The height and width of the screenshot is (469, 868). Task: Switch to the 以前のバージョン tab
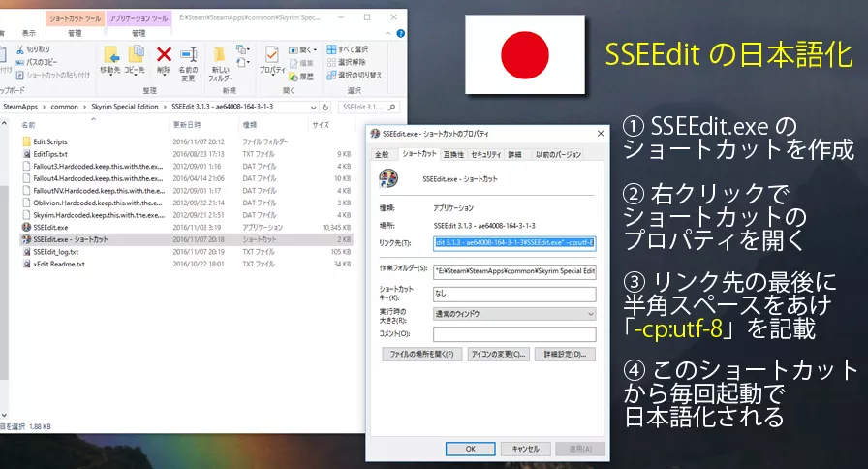558,154
